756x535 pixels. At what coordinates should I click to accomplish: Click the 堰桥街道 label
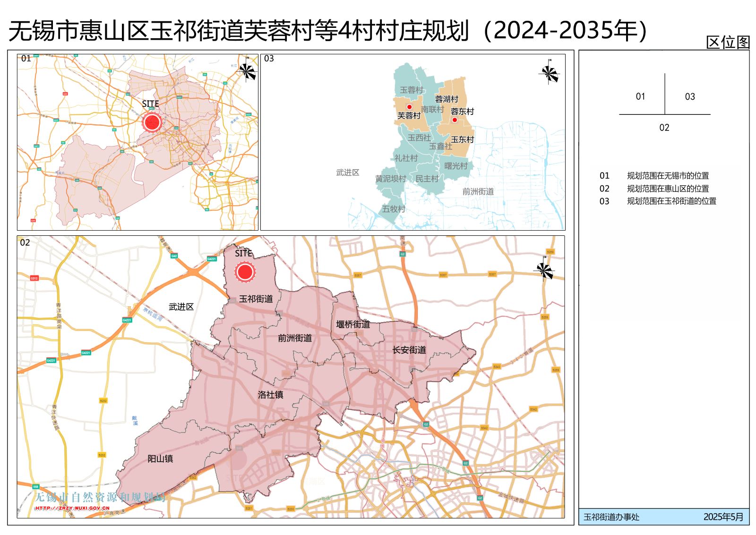click(x=353, y=324)
